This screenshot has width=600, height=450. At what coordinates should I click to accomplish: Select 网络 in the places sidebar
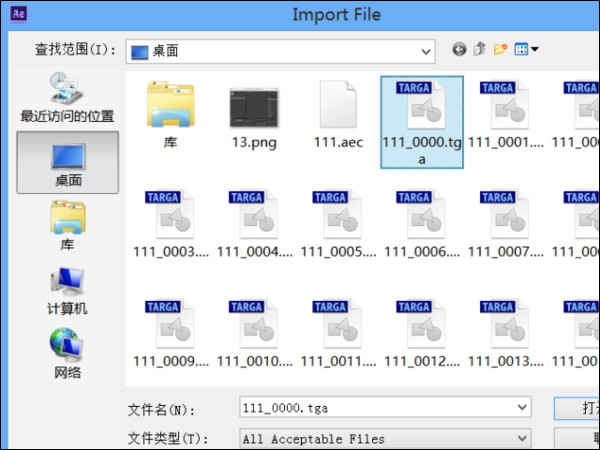[67, 354]
